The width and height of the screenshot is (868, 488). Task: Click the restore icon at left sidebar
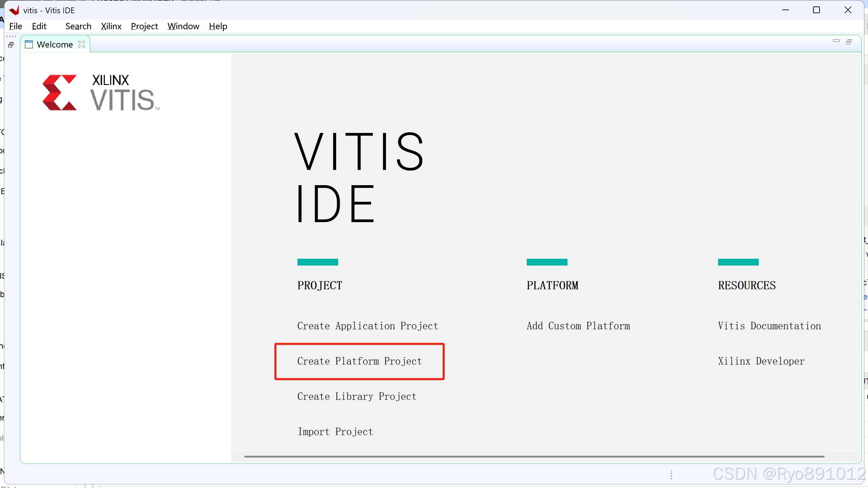point(11,45)
